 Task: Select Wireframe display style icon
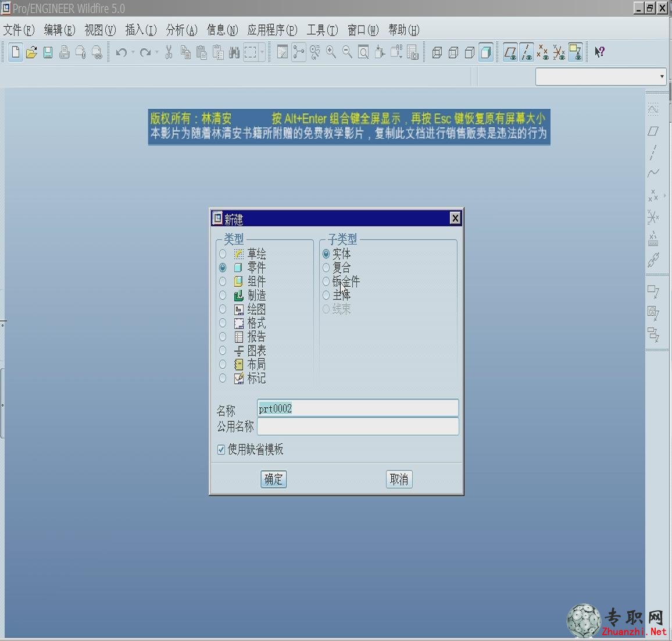[x=437, y=52]
